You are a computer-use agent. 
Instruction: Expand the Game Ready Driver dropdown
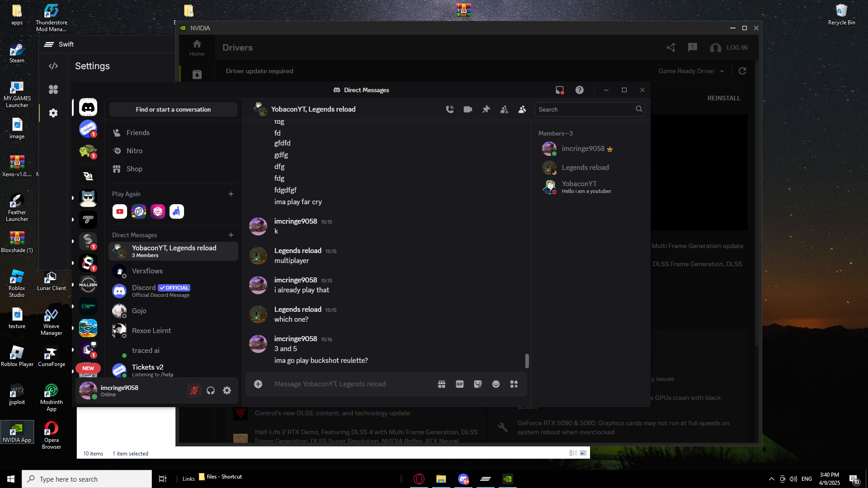[x=691, y=71]
